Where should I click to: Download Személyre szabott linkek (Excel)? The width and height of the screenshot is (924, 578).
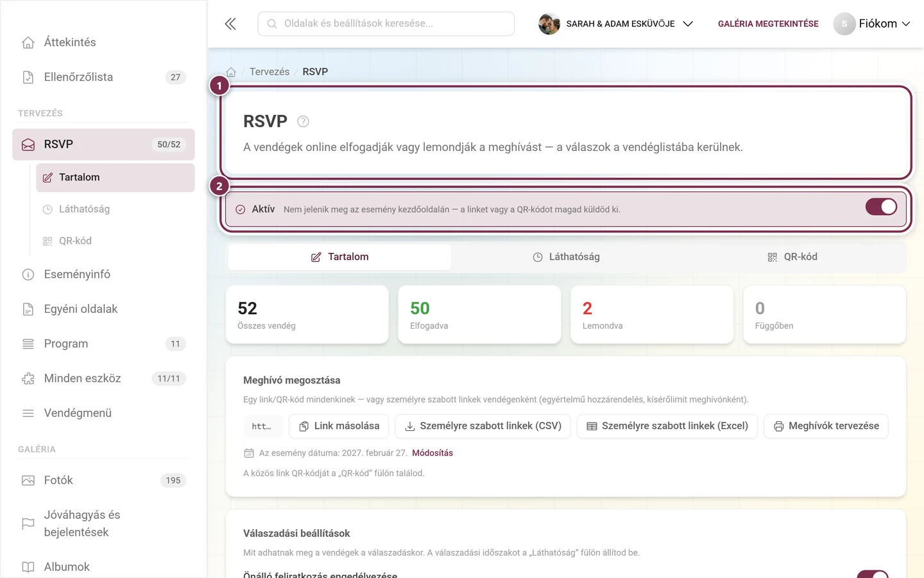point(667,426)
